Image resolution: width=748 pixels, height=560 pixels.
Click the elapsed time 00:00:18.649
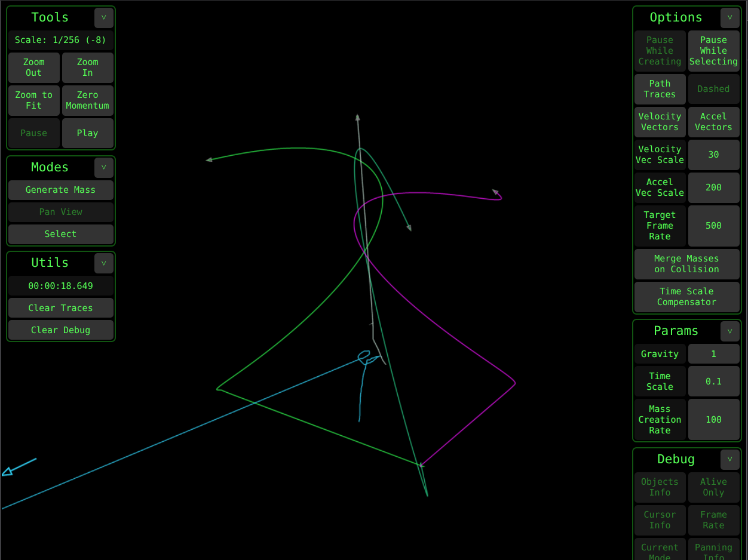(x=61, y=286)
